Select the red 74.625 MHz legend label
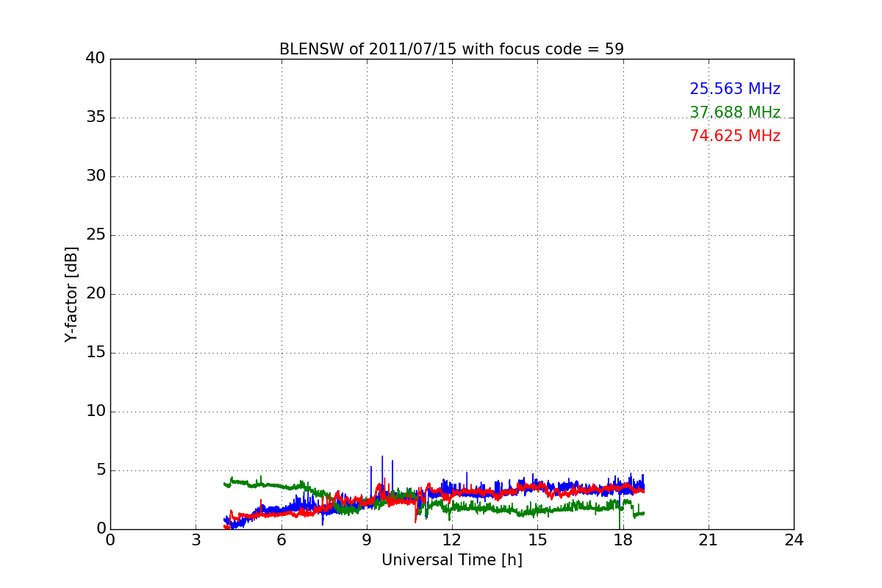The image size is (882, 588). [735, 136]
